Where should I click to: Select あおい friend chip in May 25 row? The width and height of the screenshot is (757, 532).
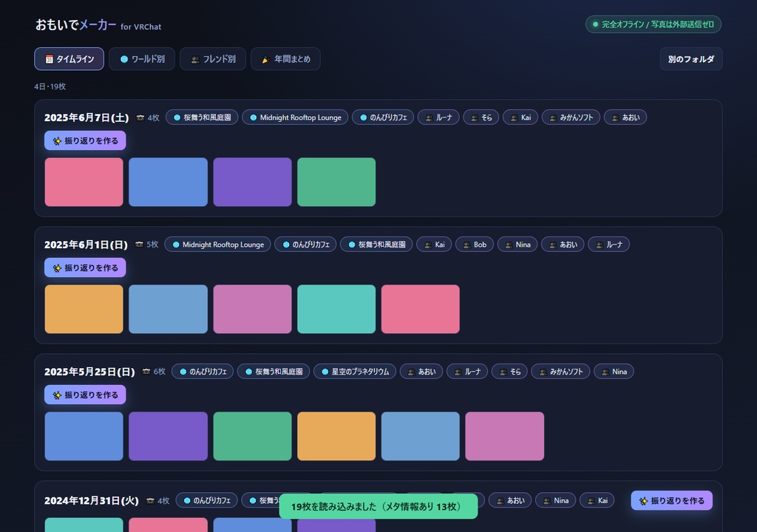421,371
